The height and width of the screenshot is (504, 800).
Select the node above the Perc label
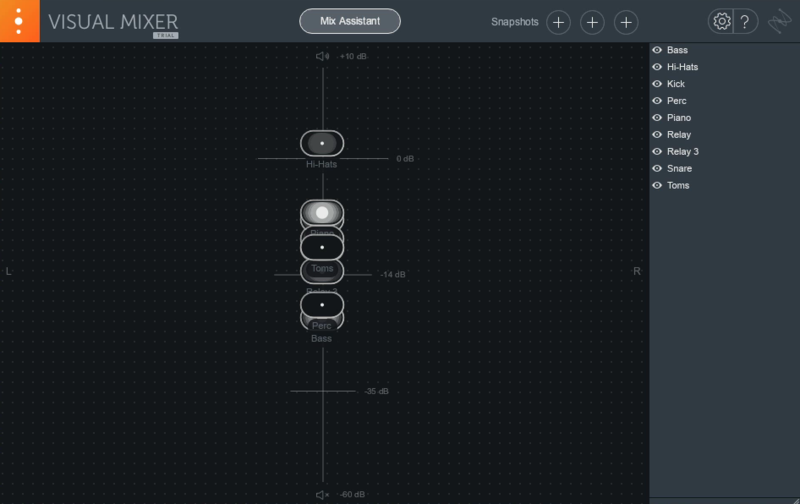(x=322, y=305)
